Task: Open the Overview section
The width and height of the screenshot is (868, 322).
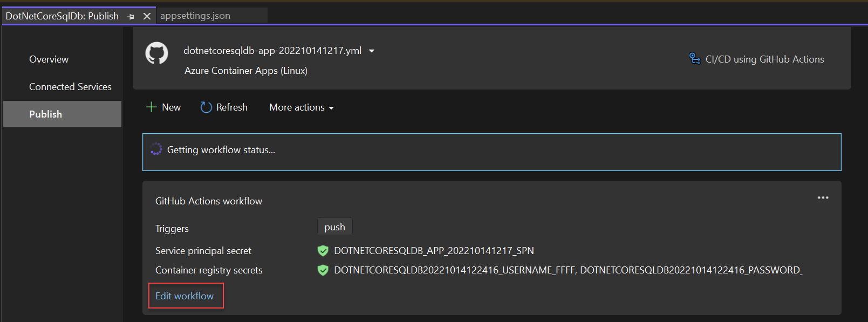Action: pos(49,59)
